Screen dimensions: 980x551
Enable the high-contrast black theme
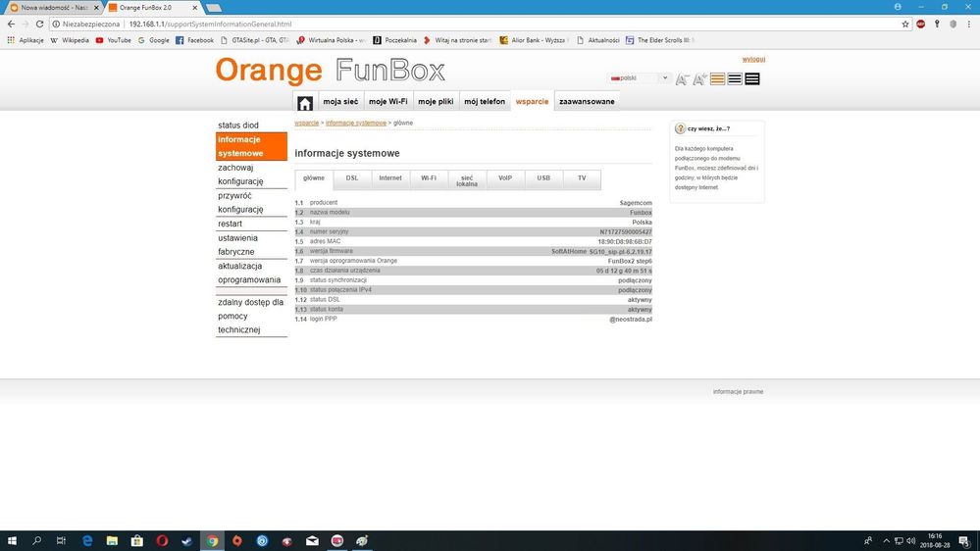[x=752, y=78]
